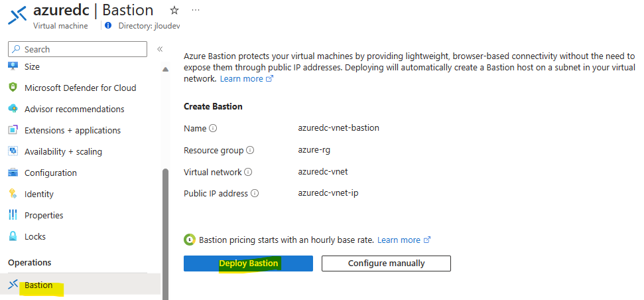Click the Size monitor icon
The height and width of the screenshot is (300, 644).
[13, 66]
